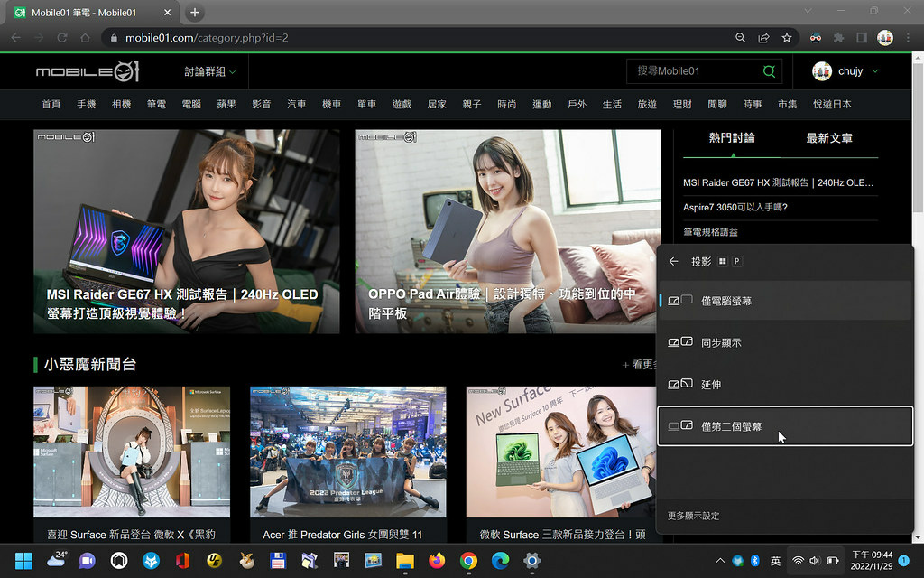Open the 蘋果 category in the nav bar
The height and width of the screenshot is (578, 924).
point(226,105)
